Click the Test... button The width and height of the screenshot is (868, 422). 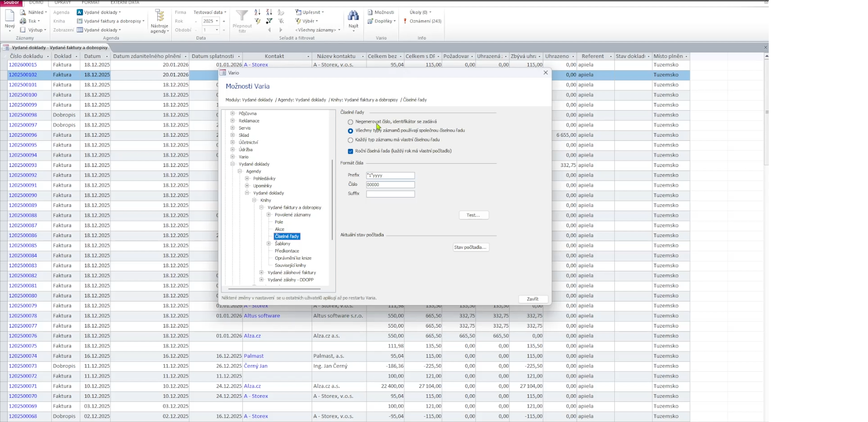pos(473,215)
